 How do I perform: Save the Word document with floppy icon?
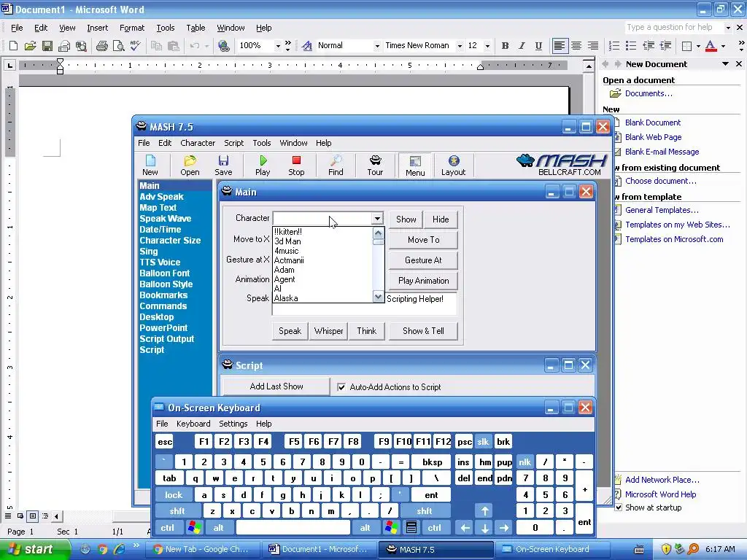tap(47, 46)
